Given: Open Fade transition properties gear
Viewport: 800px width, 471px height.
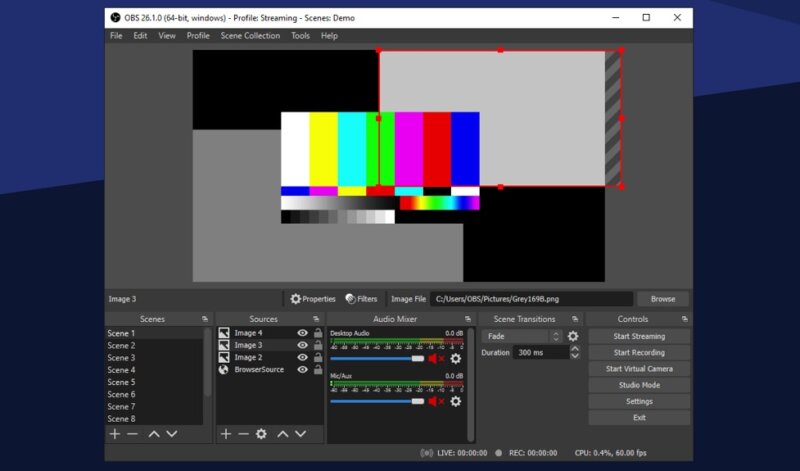Looking at the screenshot, I should 573,336.
